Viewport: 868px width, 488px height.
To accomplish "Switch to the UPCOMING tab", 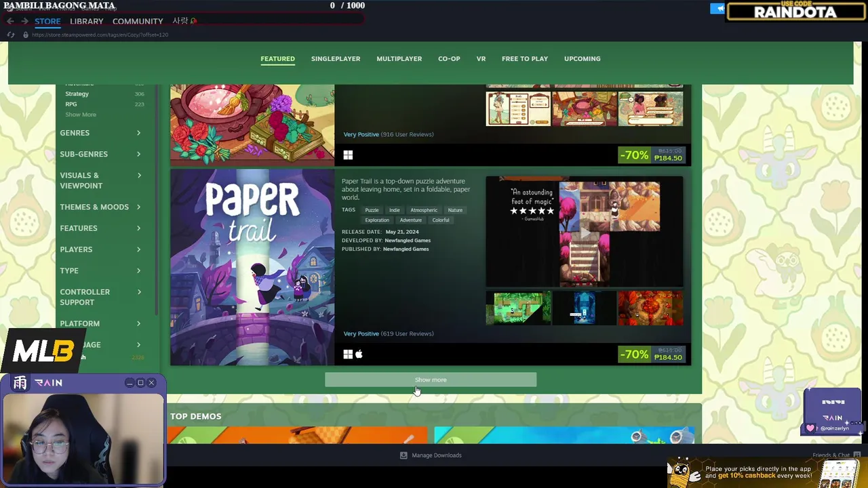I will 583,59.
